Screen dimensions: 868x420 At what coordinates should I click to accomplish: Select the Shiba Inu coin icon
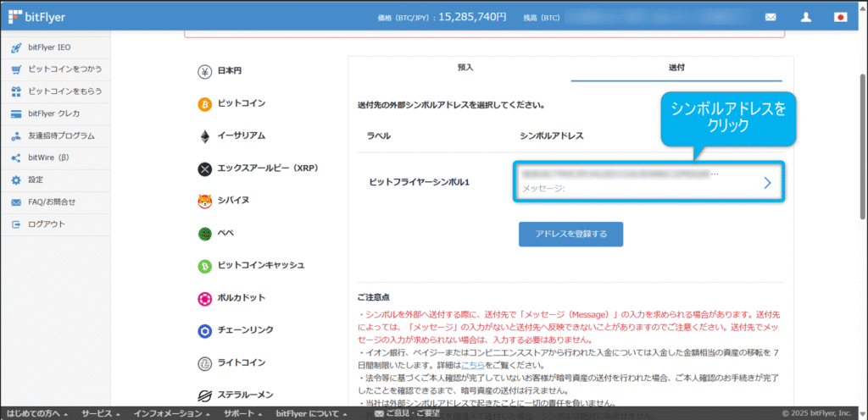[x=205, y=202]
